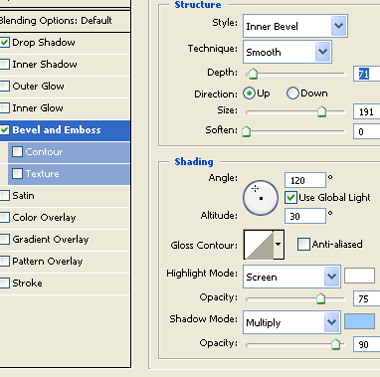The width and height of the screenshot is (380, 377).
Task: Open the white Highlight color swatch
Action: [359, 276]
